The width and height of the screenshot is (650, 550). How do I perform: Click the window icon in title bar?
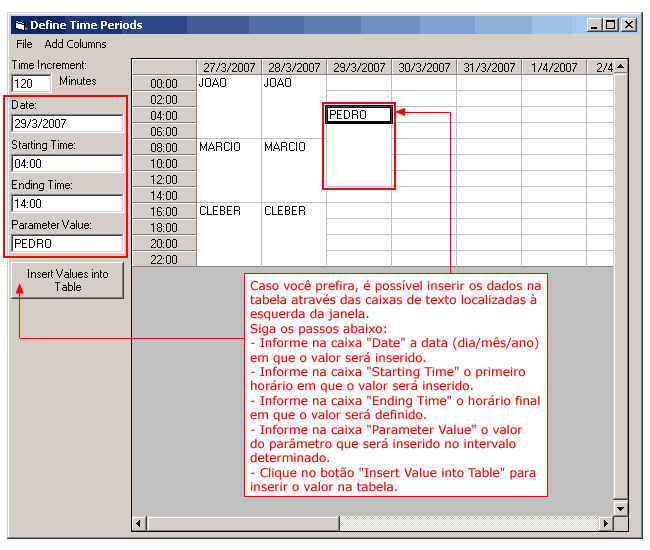[x=19, y=25]
